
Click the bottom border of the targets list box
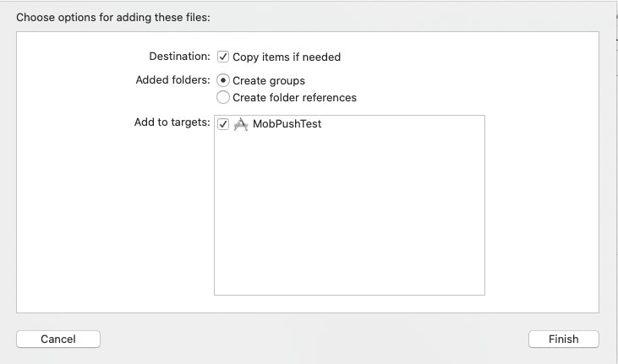coord(348,295)
